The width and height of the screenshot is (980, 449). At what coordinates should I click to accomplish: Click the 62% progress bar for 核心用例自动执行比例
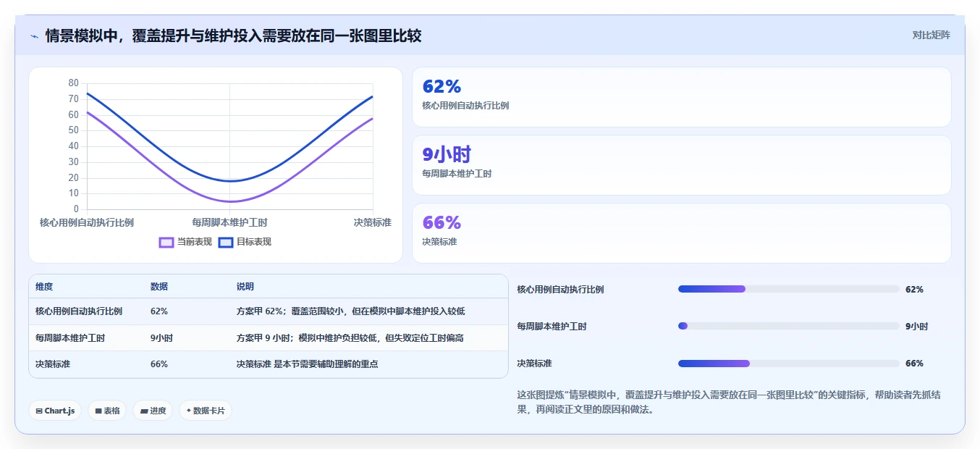coord(789,289)
